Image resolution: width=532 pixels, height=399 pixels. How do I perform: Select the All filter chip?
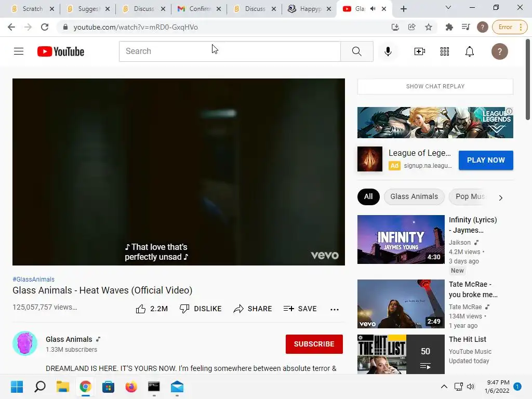368,197
